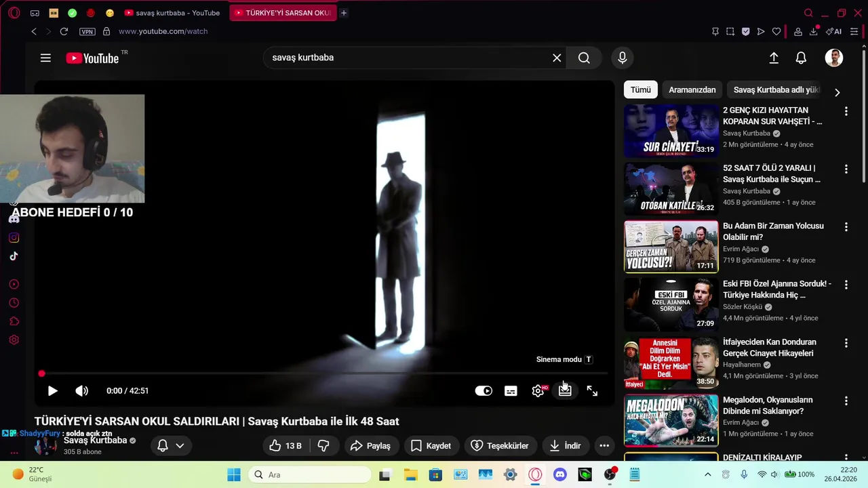Select the 'TÜRKİYE'Yİ SARSAN OKUL' tab
Image resolution: width=868 pixels, height=488 pixels.
point(283,13)
